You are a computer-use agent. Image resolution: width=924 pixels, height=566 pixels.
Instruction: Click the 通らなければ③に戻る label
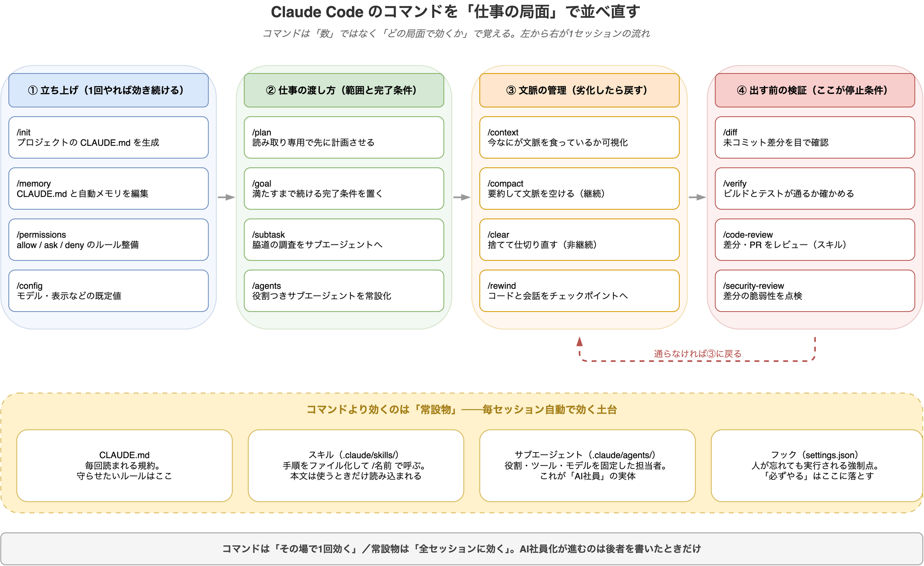pyautogui.click(x=697, y=354)
